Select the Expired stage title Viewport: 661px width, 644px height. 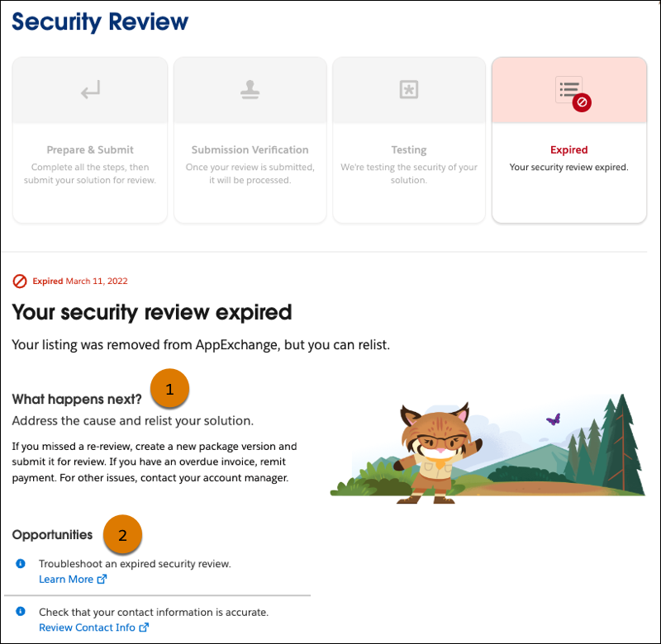tap(569, 150)
